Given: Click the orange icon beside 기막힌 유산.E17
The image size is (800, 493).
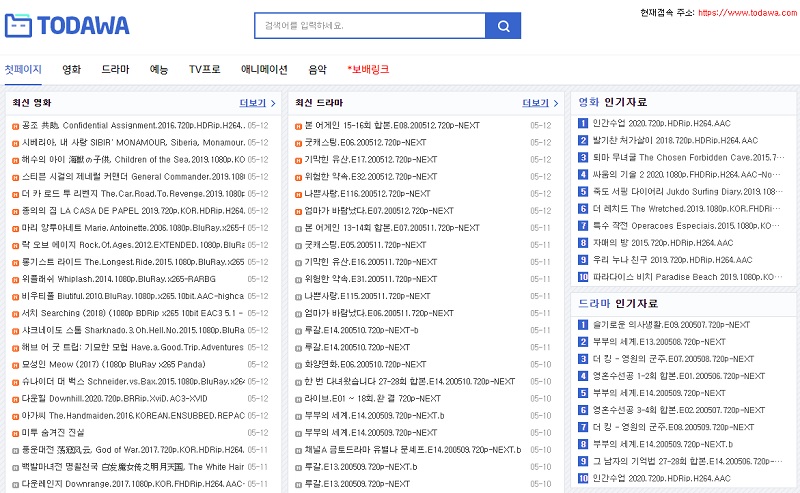Looking at the screenshot, I should click(298, 160).
